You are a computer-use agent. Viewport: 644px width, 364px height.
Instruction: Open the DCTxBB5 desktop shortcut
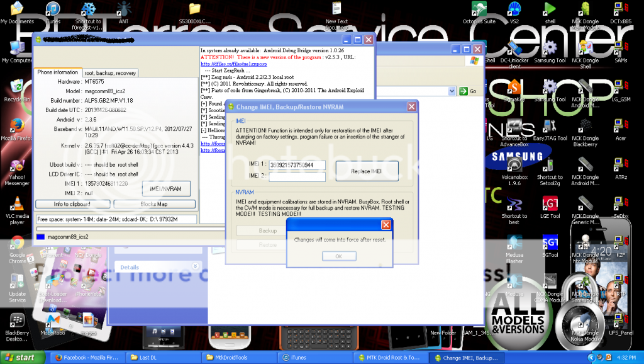coord(620,9)
